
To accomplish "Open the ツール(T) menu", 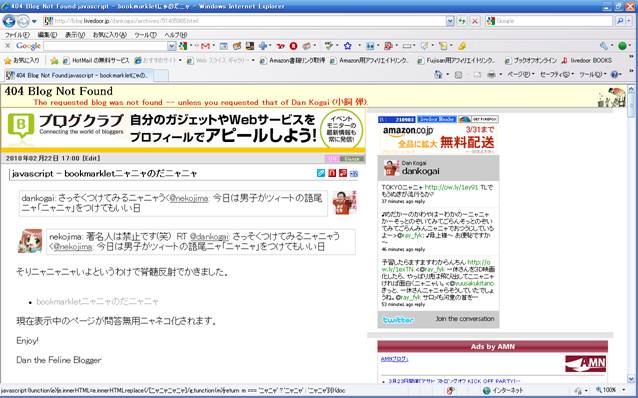I will (x=145, y=35).
